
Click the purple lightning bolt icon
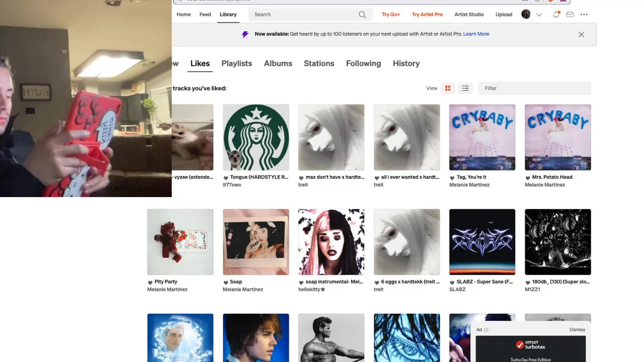tap(245, 34)
